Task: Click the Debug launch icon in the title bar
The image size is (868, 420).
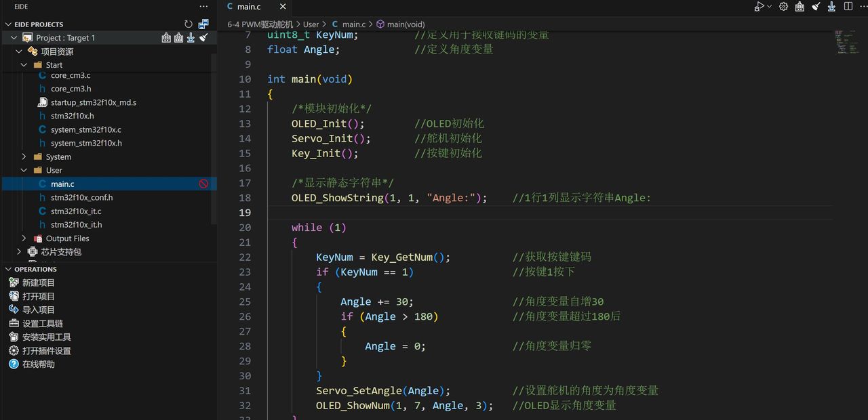Action: [x=757, y=7]
